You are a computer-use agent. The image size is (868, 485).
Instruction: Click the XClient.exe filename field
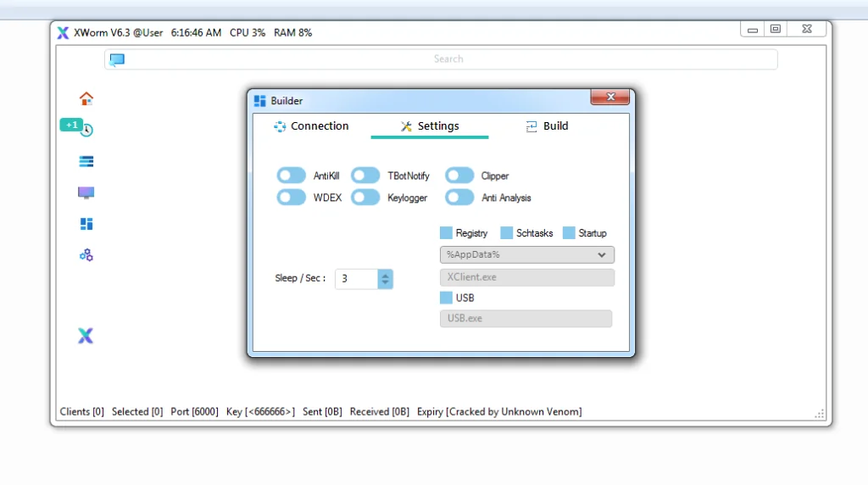pyautogui.click(x=526, y=277)
